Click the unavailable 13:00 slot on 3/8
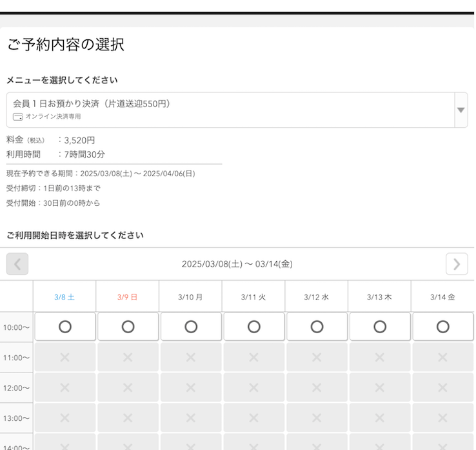This screenshot has height=450, width=476. pyautogui.click(x=65, y=418)
